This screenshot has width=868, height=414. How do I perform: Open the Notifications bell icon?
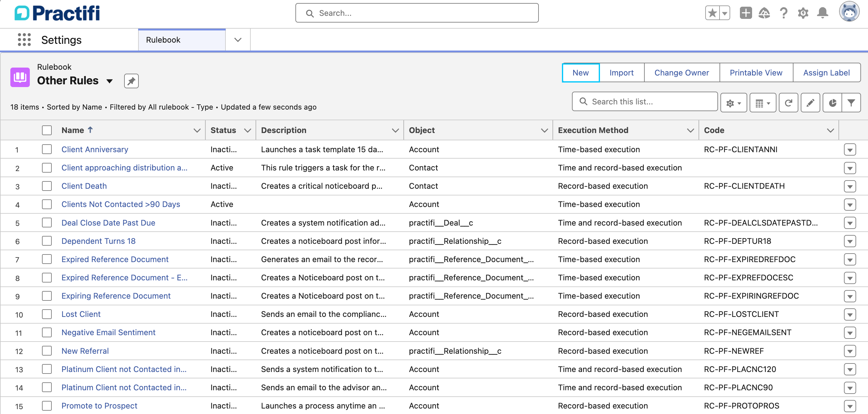pos(822,13)
